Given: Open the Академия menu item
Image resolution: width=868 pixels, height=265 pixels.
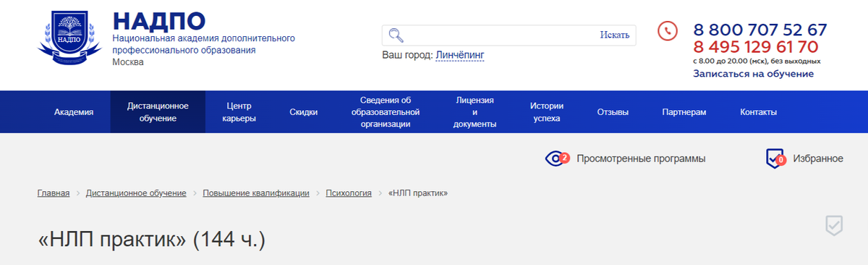Looking at the screenshot, I should coord(74,112).
